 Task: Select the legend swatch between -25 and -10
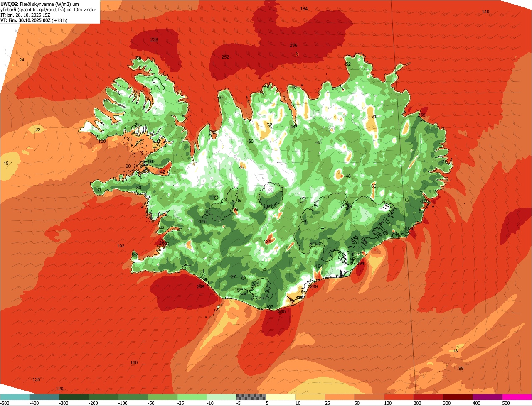(192, 397)
